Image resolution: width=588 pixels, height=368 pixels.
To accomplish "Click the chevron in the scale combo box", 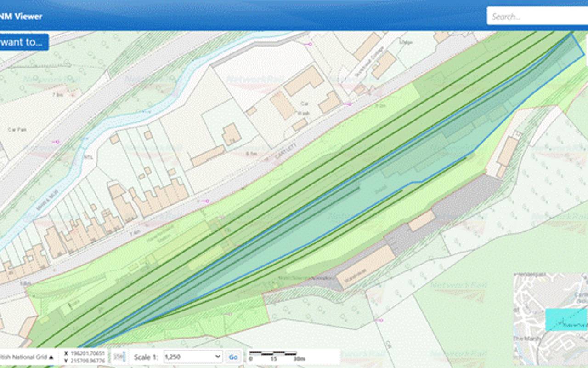I will click(x=218, y=357).
